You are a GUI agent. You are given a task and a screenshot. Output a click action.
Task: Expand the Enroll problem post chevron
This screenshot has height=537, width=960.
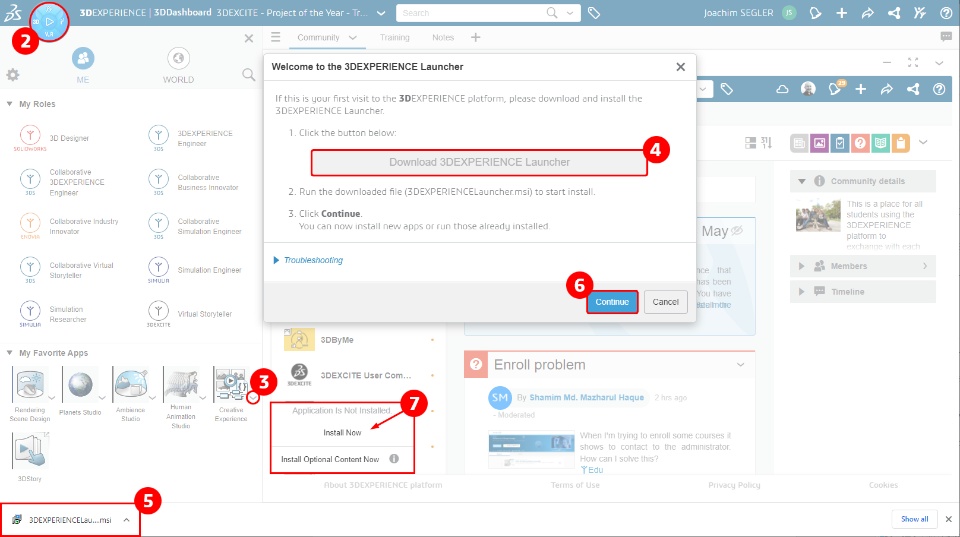coord(740,365)
